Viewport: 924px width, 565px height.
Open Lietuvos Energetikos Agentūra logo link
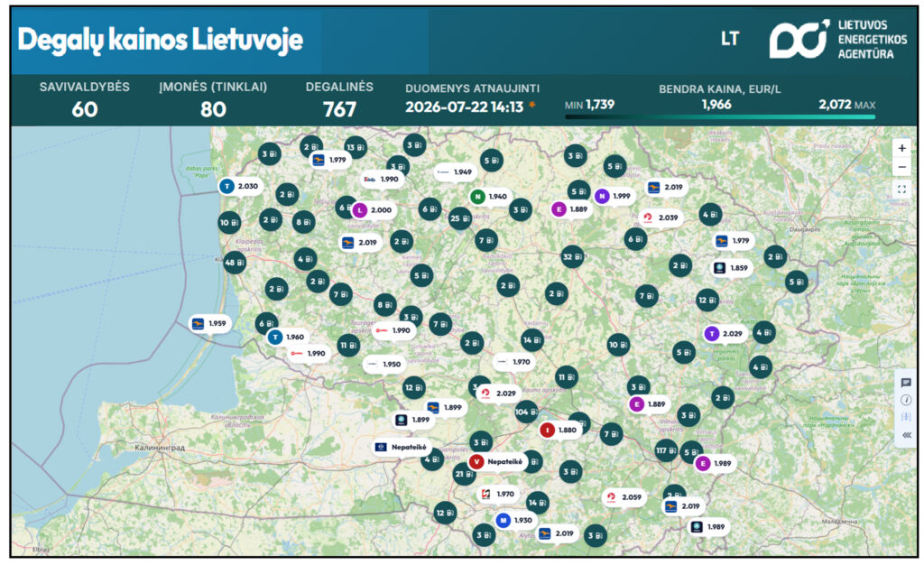coord(838,39)
